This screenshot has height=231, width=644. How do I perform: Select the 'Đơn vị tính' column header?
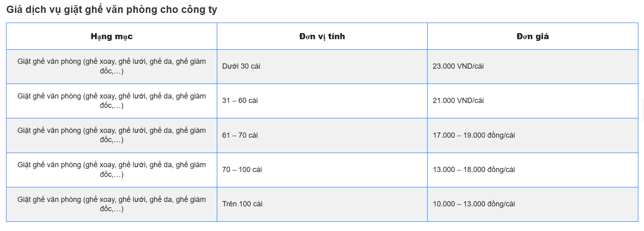pyautogui.click(x=322, y=36)
